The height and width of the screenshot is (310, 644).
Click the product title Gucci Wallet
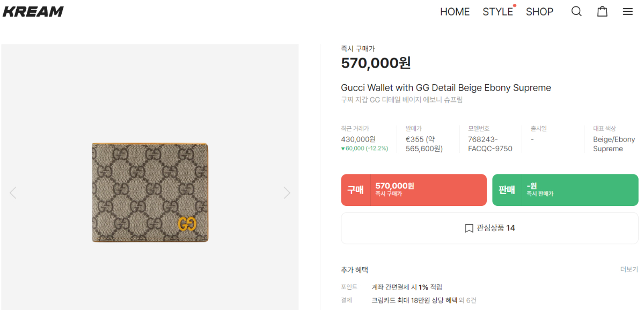[445, 88]
